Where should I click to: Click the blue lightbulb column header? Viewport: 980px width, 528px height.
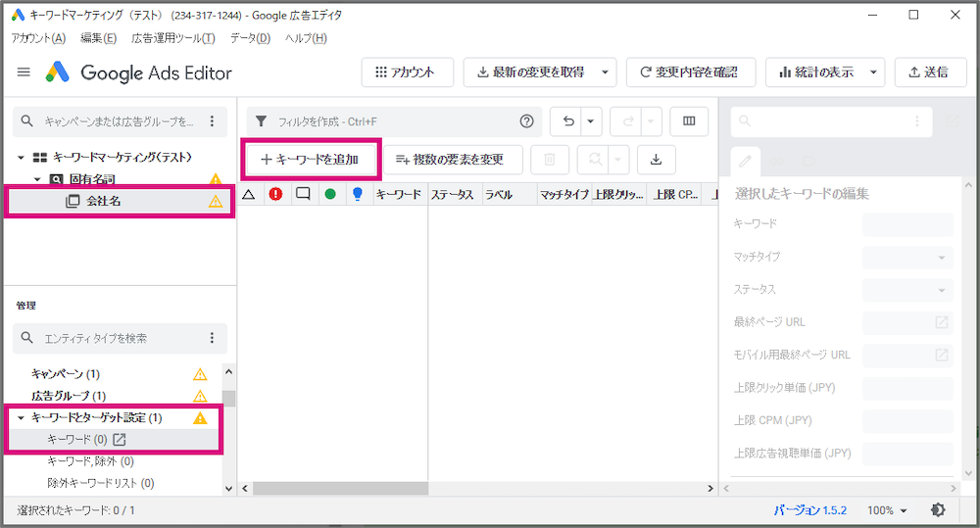click(358, 194)
